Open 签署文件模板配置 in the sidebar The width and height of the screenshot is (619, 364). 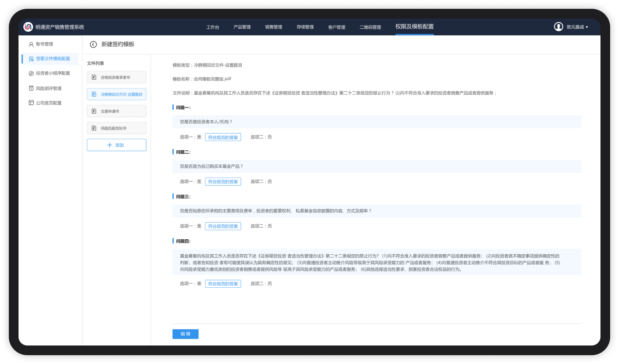pyautogui.click(x=52, y=59)
